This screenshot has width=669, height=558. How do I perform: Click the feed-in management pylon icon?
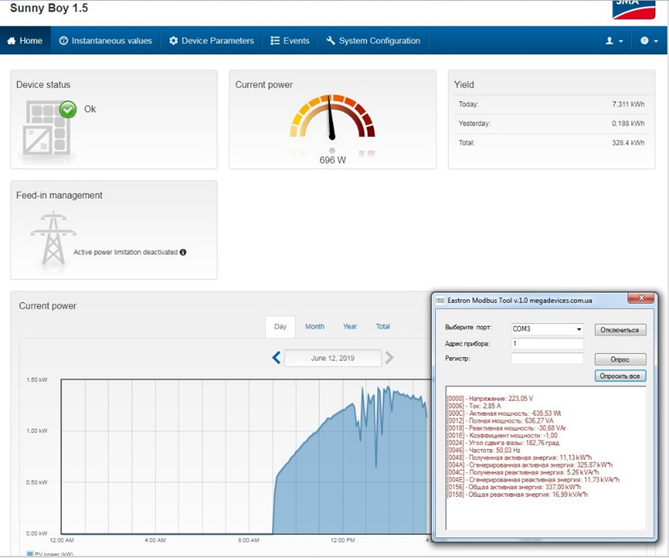(53, 238)
